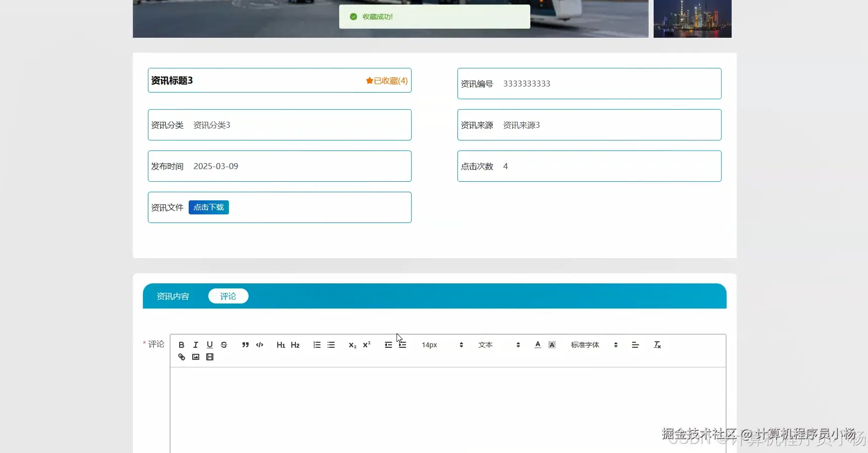Increase the text indent
This screenshot has width=868, height=453.
[x=403, y=345]
